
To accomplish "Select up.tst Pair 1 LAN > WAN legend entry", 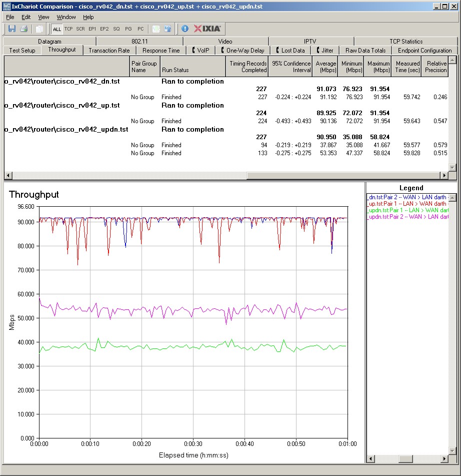I will click(407, 204).
